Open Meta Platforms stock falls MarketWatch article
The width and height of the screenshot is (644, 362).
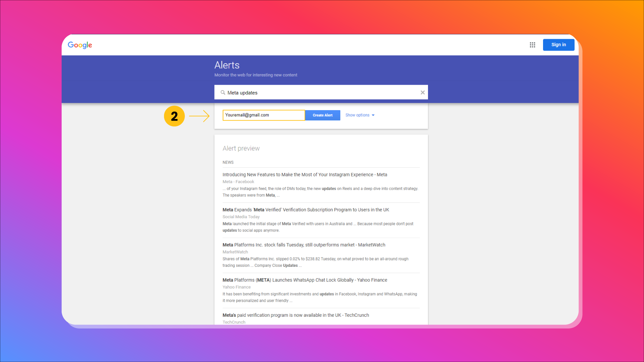pyautogui.click(x=304, y=245)
